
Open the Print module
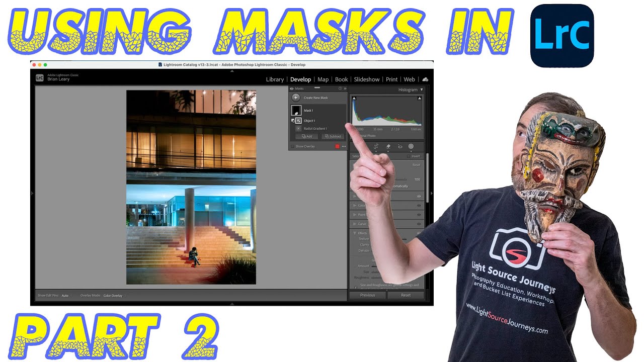(x=391, y=79)
